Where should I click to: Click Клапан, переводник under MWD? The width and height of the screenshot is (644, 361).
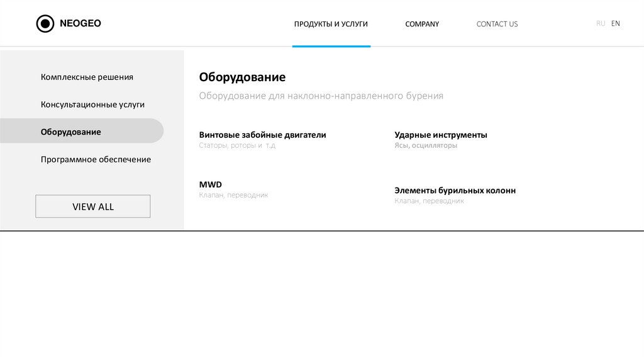(233, 195)
